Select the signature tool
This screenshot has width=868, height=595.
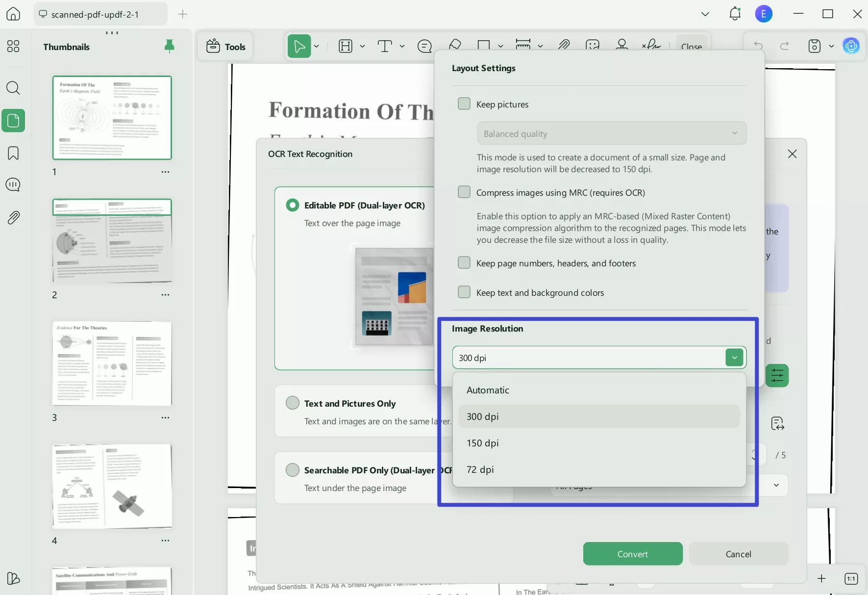pyautogui.click(x=651, y=46)
